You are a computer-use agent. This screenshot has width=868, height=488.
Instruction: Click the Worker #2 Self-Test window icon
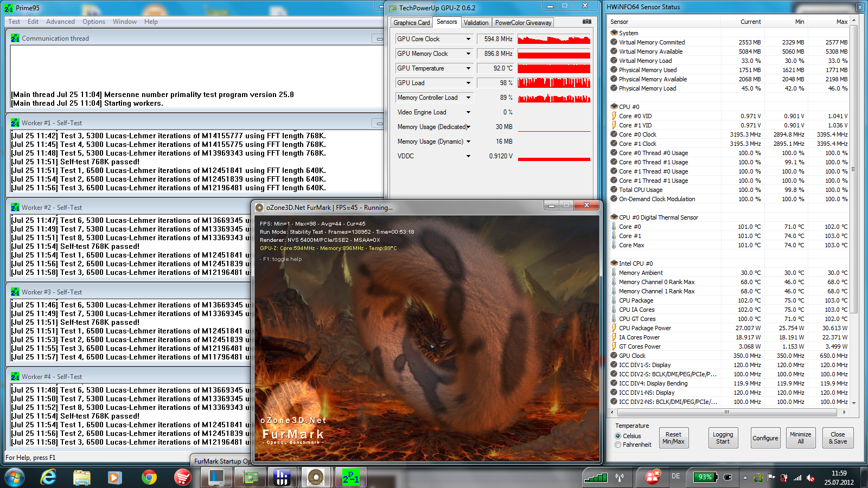pos(15,208)
